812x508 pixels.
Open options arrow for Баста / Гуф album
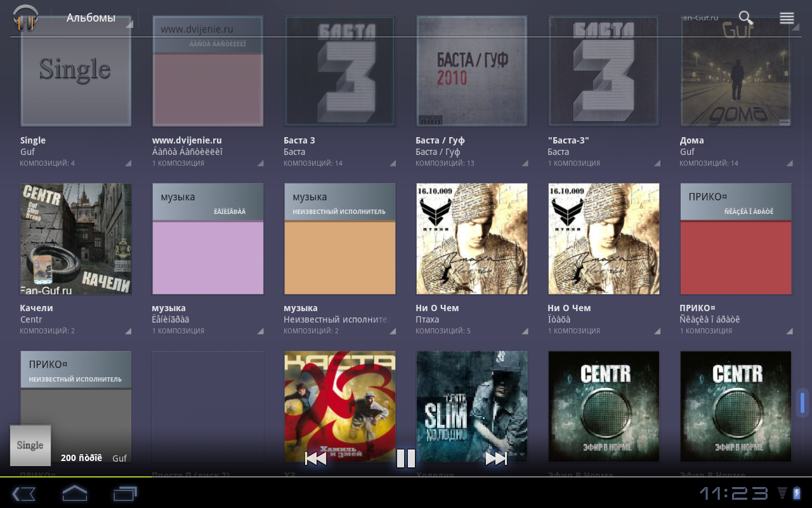click(524, 163)
